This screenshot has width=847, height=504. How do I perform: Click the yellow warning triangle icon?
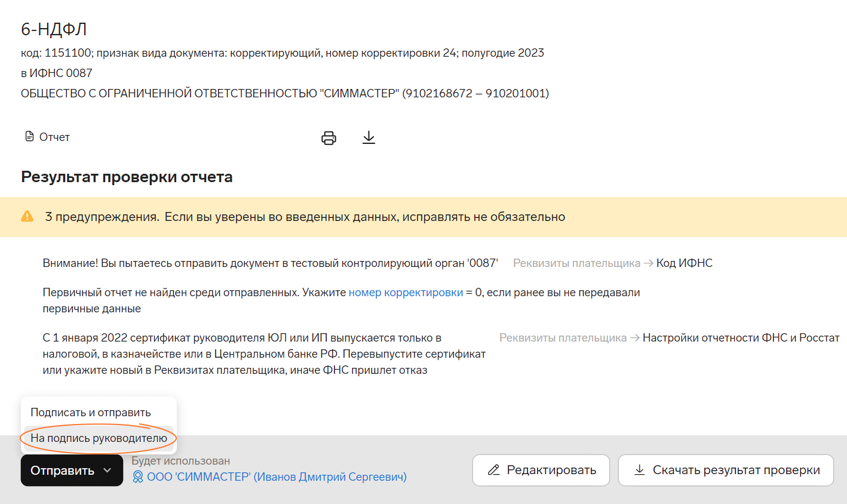click(27, 216)
